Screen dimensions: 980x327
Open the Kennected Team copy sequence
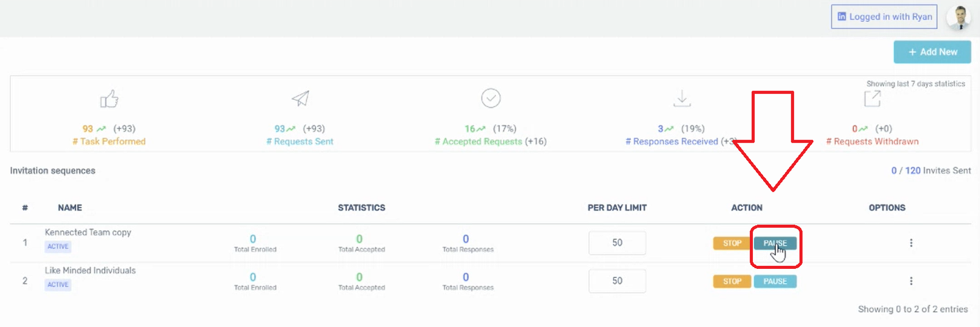pyautogui.click(x=88, y=233)
